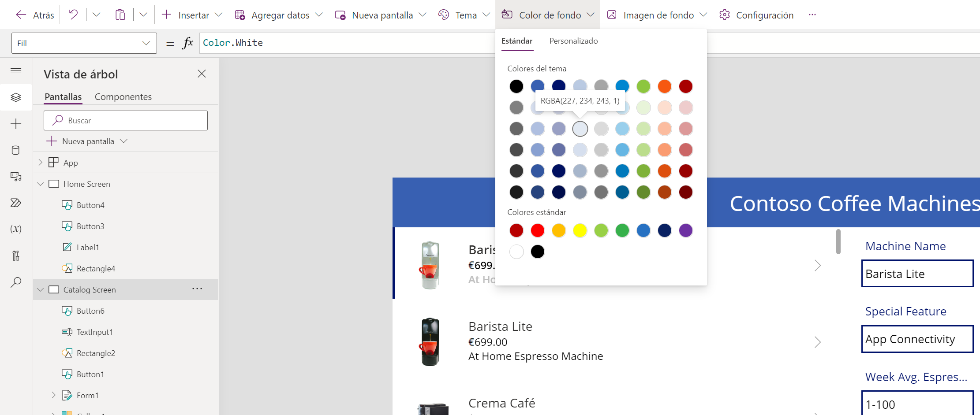Open the Advanced tools icon
This screenshot has height=415, width=980.
point(16,256)
